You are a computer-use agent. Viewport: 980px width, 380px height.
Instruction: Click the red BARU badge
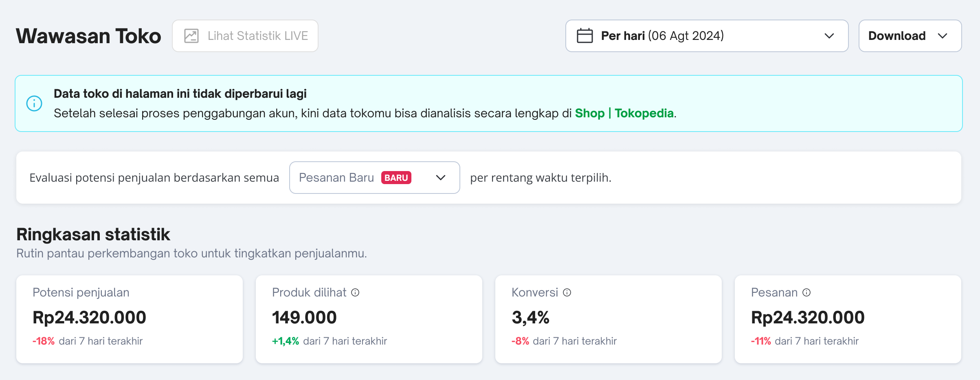[x=396, y=178]
